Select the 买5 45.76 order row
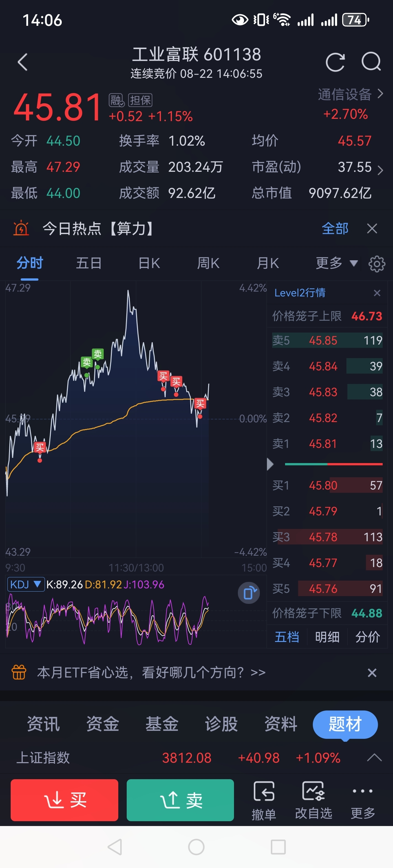This screenshot has height=868, width=393. (x=327, y=589)
